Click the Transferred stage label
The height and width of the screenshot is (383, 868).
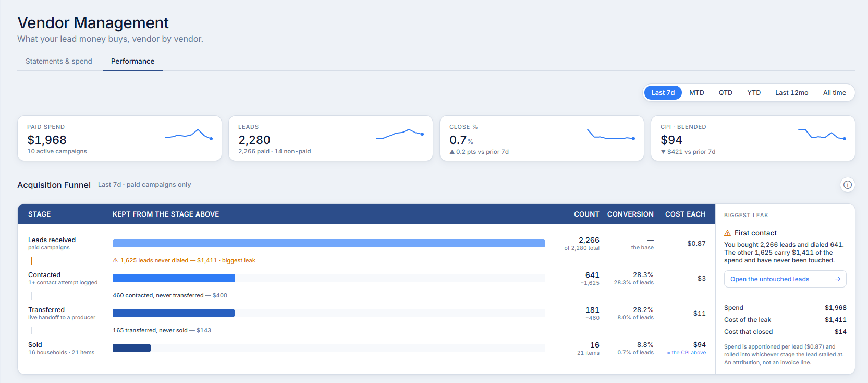pos(46,310)
